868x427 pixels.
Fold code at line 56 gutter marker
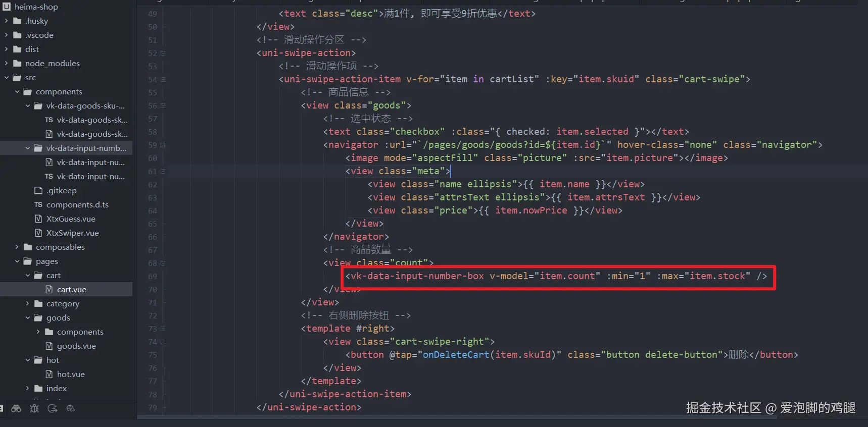coord(163,105)
